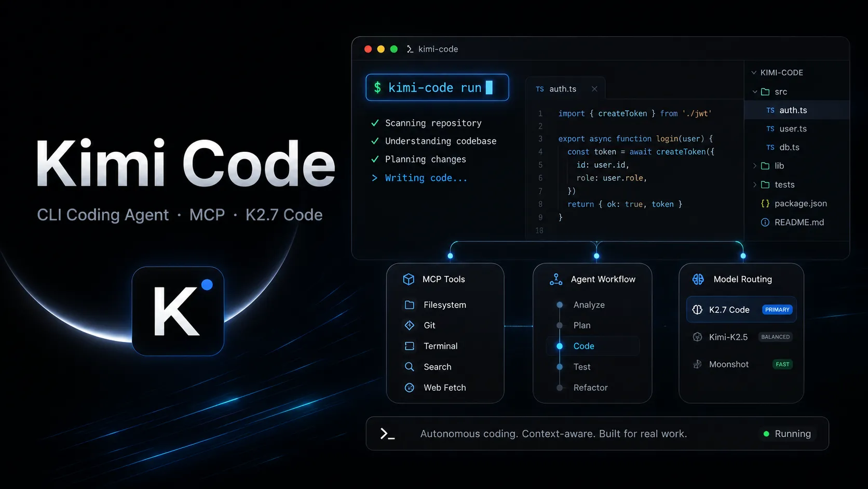Expand the lib folder chevron
Viewport: 868px width, 489px height.
click(x=755, y=166)
